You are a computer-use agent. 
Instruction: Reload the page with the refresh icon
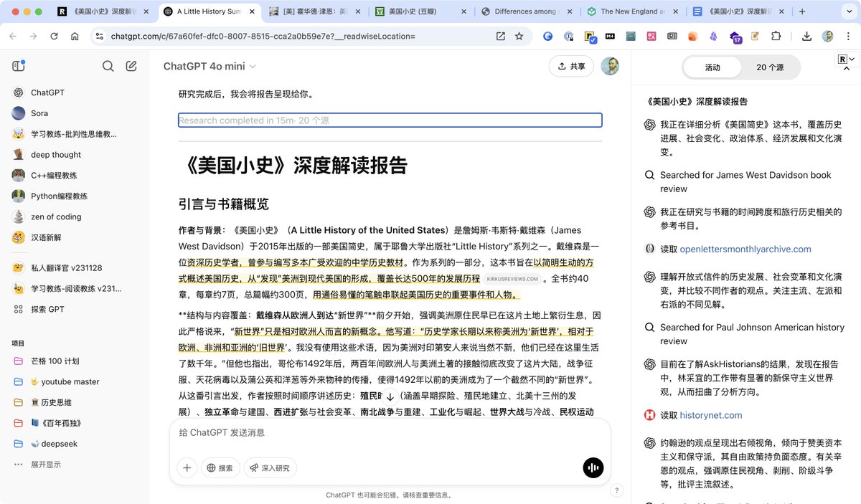pyautogui.click(x=54, y=36)
